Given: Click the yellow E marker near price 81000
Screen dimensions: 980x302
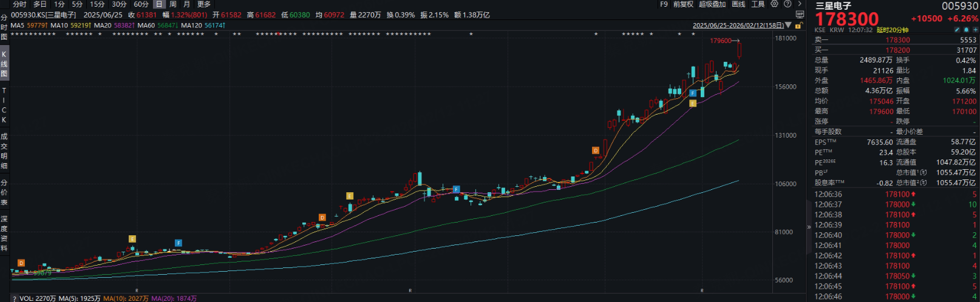Looking at the screenshot, I should tap(132, 239).
